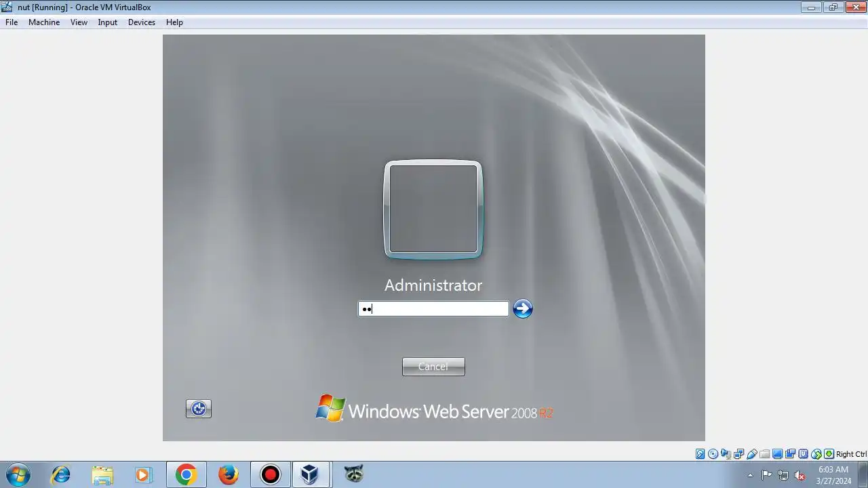The width and height of the screenshot is (868, 488).
Task: Click the audio indicator in VirtualBox status bar
Action: click(726, 454)
